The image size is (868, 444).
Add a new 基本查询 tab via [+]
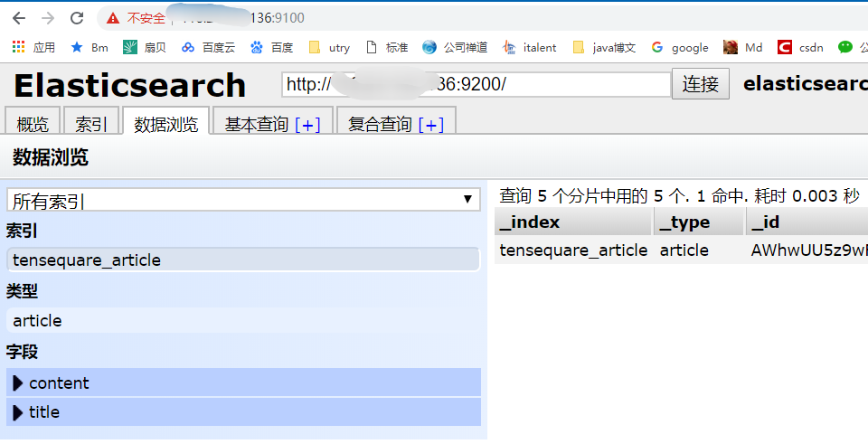pos(307,125)
